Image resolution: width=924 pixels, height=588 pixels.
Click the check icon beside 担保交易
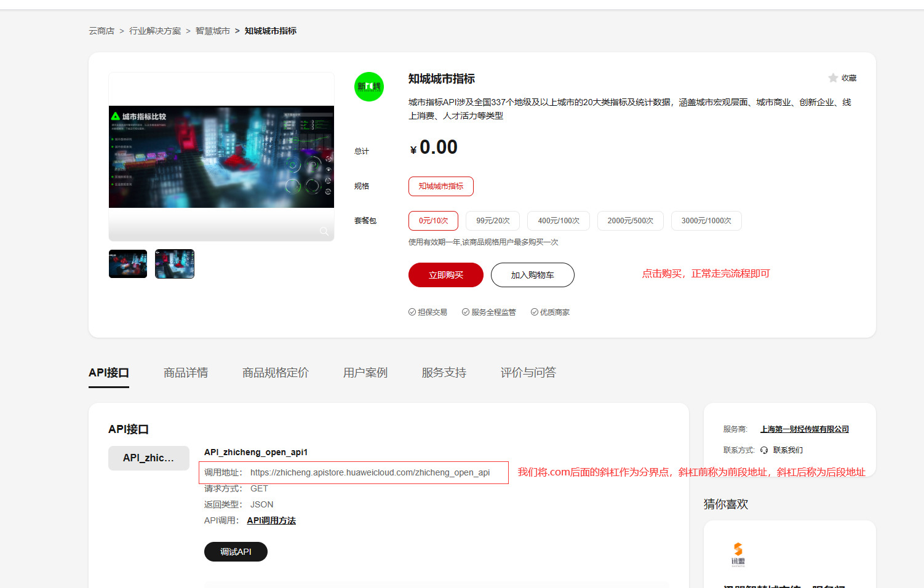pyautogui.click(x=412, y=312)
